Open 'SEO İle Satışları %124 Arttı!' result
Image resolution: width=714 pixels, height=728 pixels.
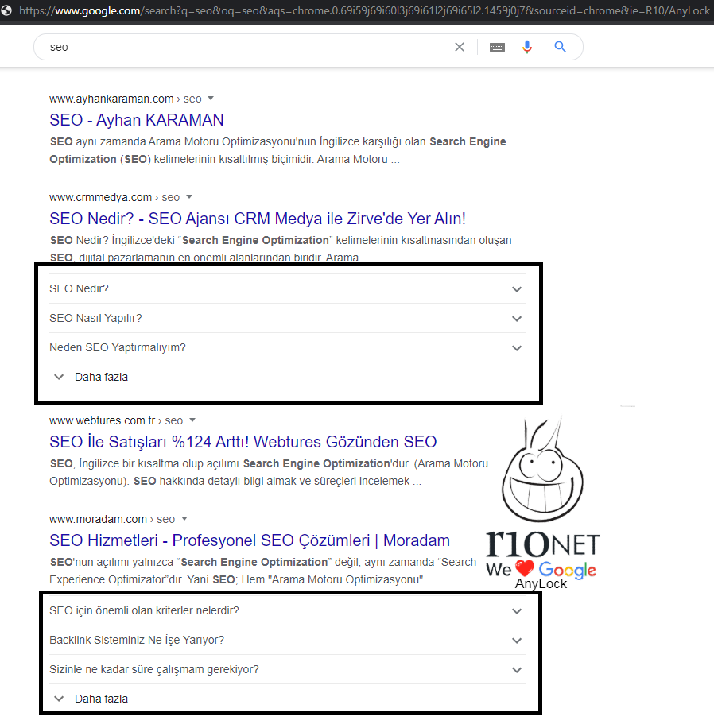tap(243, 442)
